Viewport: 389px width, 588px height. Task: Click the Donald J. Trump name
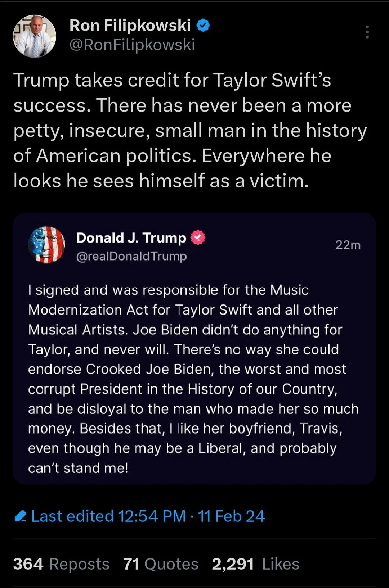pyautogui.click(x=131, y=238)
